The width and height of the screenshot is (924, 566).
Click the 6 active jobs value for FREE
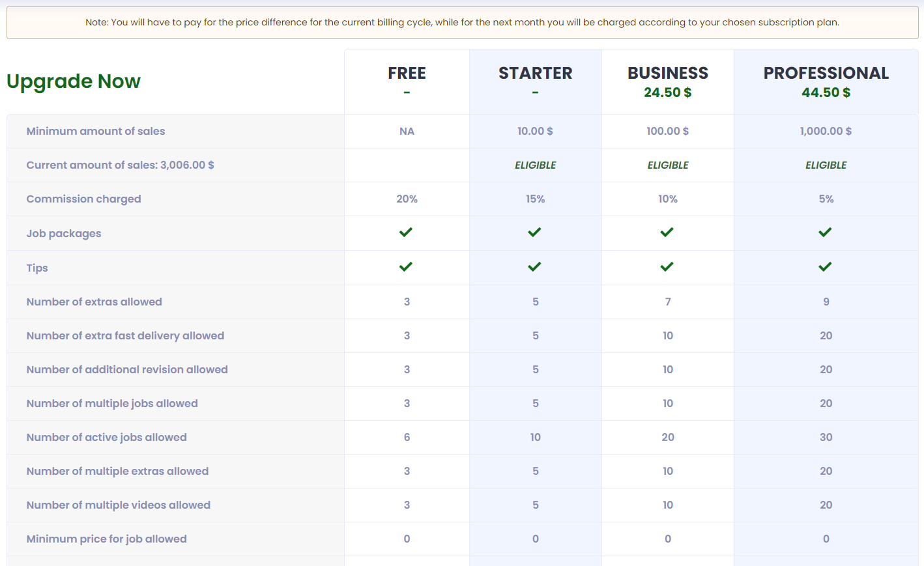point(407,438)
